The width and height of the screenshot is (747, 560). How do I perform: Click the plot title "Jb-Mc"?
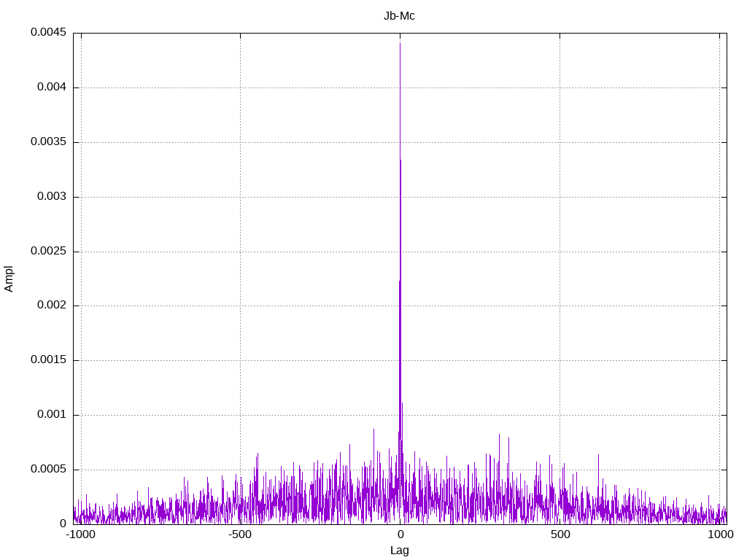coord(399,16)
